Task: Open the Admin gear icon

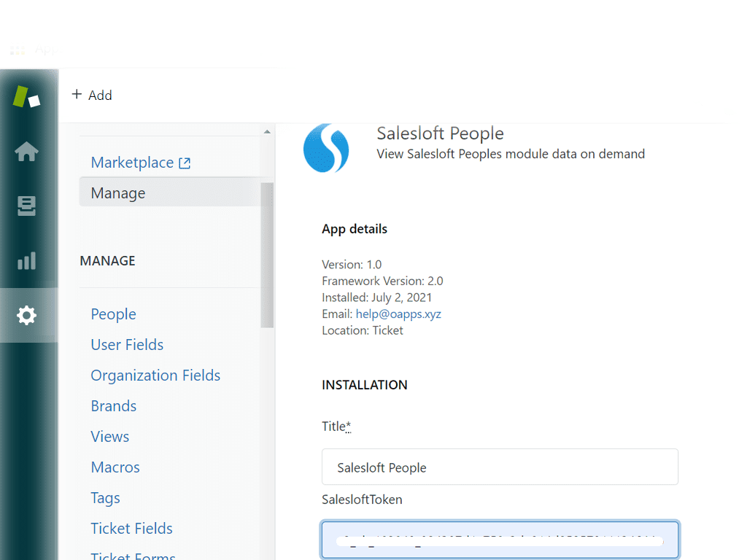Action: 27,315
